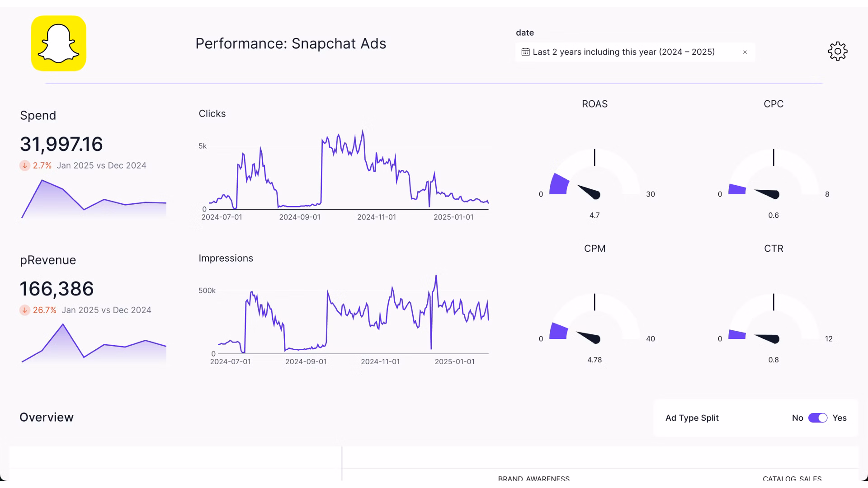Toggle the Ad Type Split switch

tap(817, 418)
